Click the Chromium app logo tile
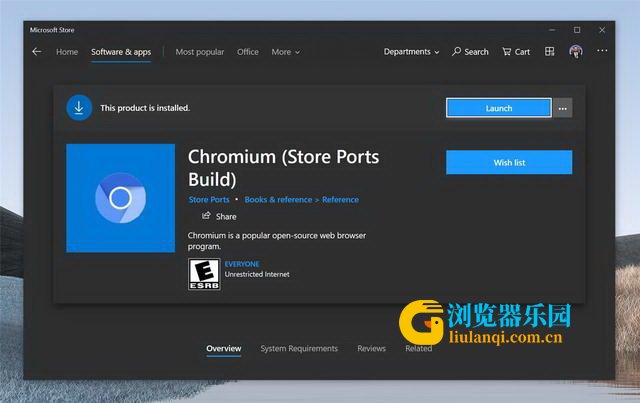The image size is (640, 403). point(120,198)
